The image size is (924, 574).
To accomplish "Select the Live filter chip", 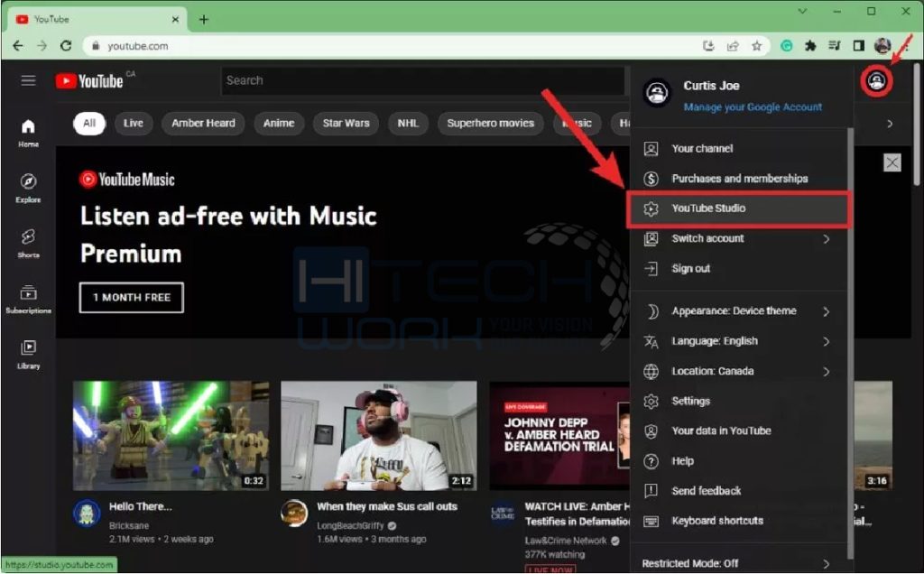I will (134, 123).
